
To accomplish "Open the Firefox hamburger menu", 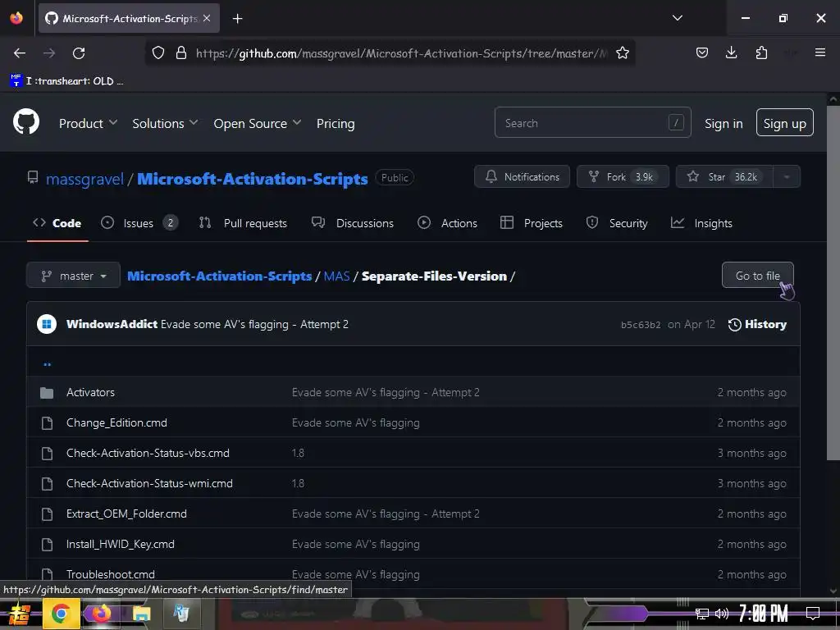I will tap(820, 52).
